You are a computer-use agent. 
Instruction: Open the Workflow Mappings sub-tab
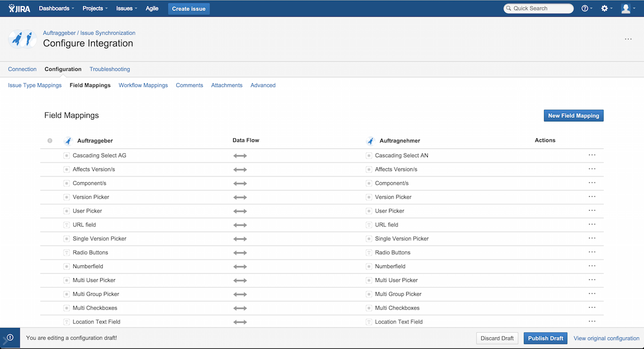pyautogui.click(x=143, y=85)
